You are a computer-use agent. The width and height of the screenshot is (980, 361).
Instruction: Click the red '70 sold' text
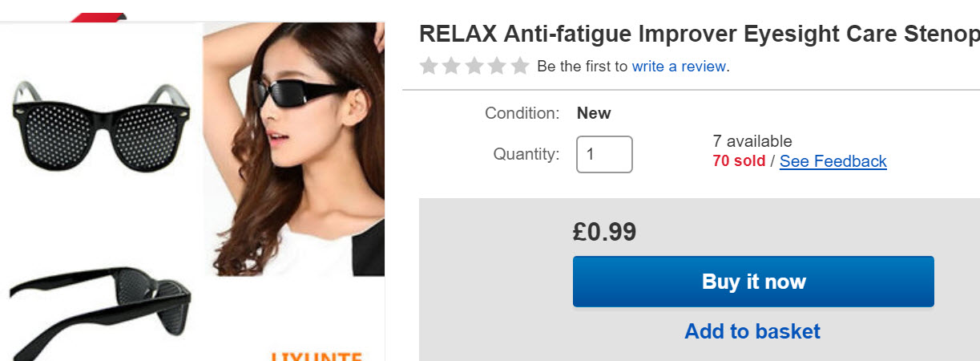tap(739, 161)
